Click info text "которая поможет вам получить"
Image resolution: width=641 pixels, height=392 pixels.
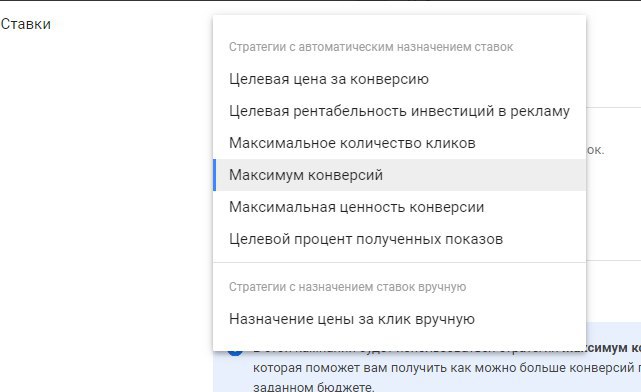(350, 368)
